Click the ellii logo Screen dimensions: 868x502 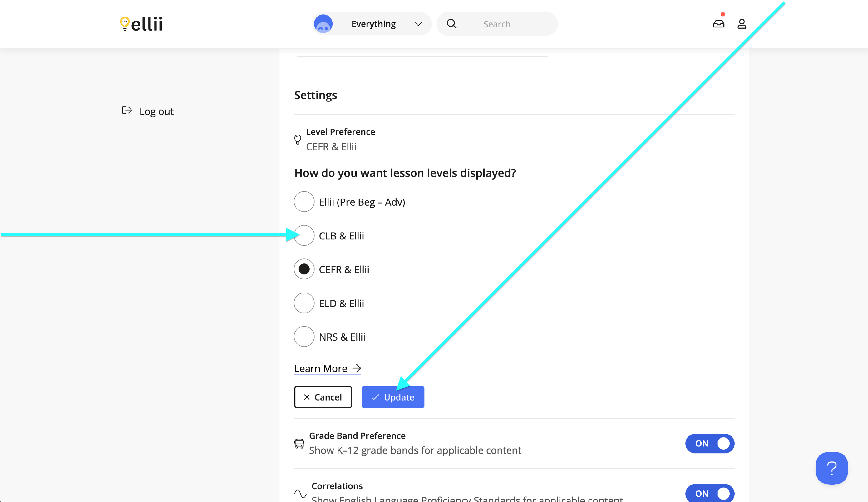coord(141,24)
